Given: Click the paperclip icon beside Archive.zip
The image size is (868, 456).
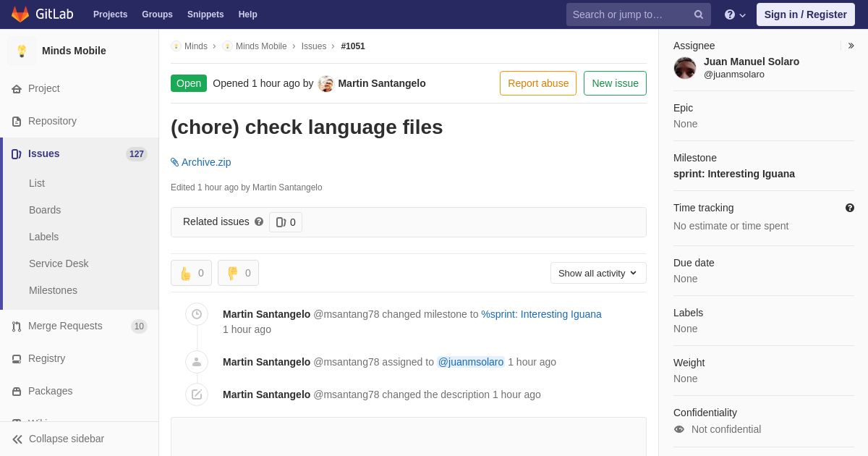Looking at the screenshot, I should pyautogui.click(x=174, y=162).
